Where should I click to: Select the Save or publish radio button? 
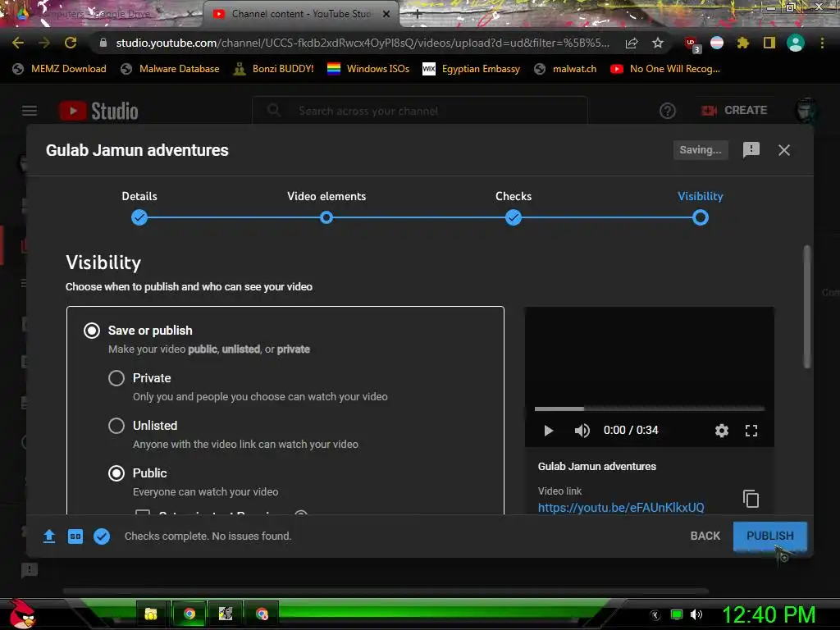point(92,331)
